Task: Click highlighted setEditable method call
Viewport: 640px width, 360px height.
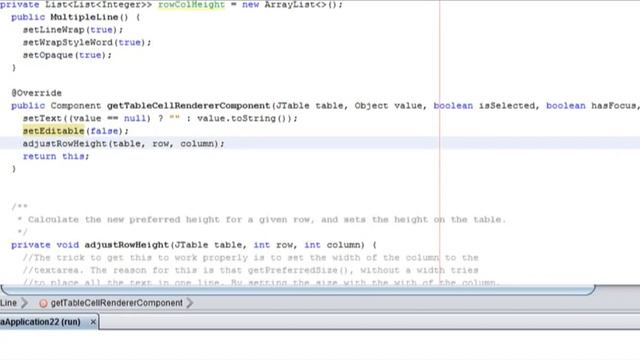Action: pyautogui.click(x=53, y=131)
